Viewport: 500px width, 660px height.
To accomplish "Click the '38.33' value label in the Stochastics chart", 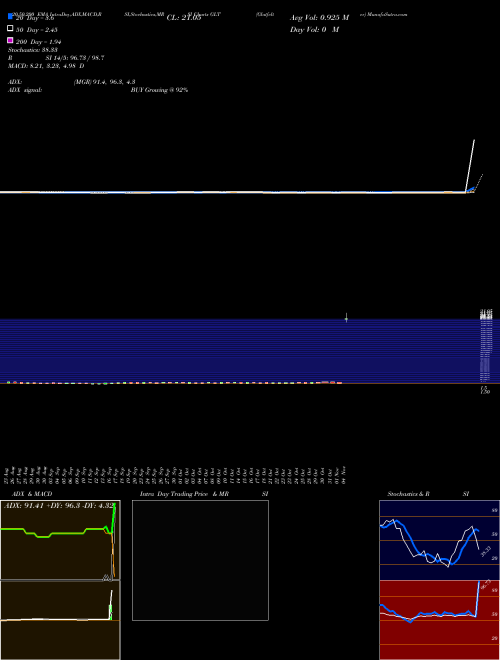I will tap(485, 551).
